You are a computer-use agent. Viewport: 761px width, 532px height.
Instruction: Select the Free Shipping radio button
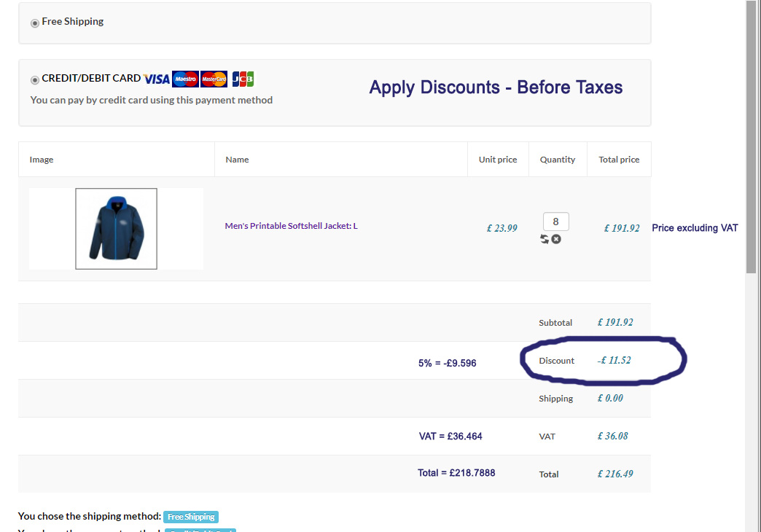[x=35, y=23]
